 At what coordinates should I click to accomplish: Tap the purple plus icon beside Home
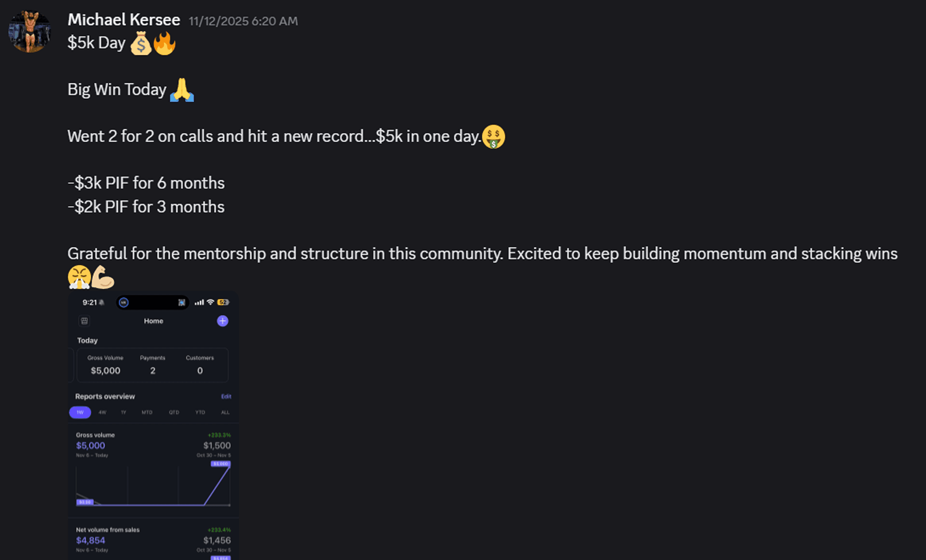tap(223, 321)
